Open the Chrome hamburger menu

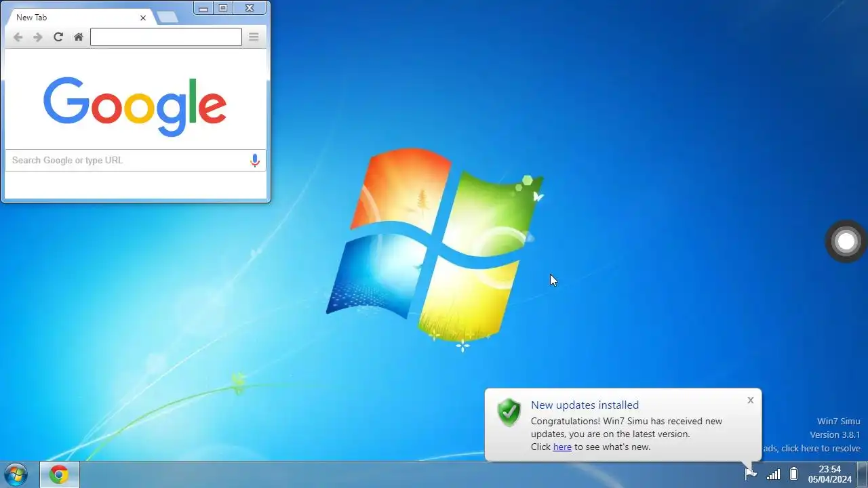[254, 37]
